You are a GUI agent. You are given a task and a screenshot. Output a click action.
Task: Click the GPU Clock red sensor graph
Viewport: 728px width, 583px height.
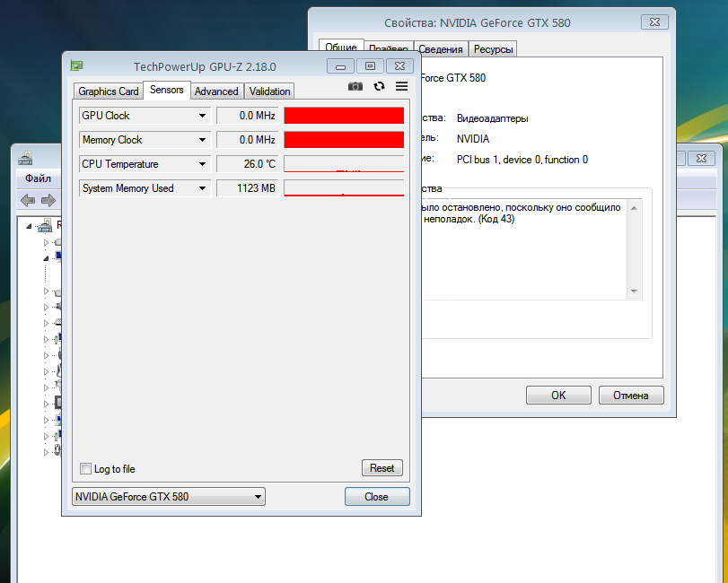pyautogui.click(x=344, y=116)
